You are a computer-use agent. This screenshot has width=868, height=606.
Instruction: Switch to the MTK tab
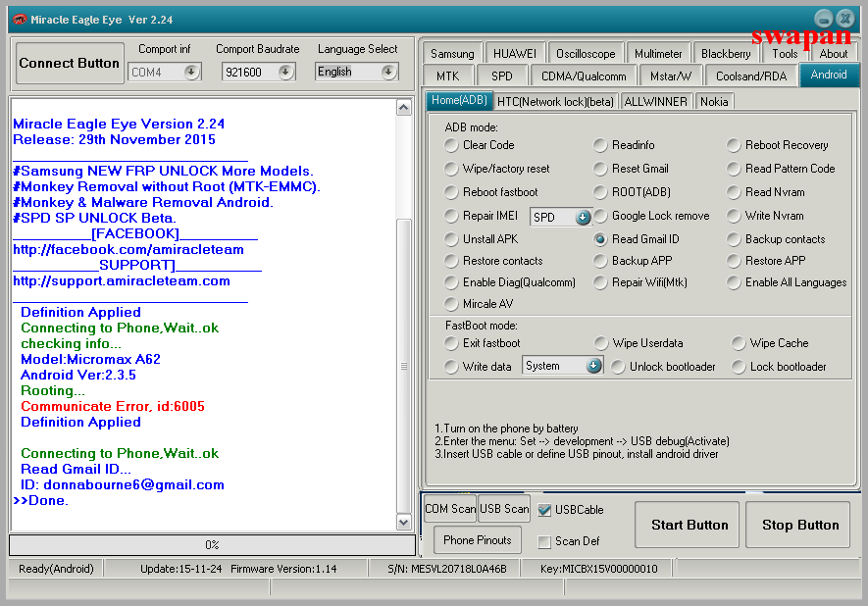click(448, 76)
